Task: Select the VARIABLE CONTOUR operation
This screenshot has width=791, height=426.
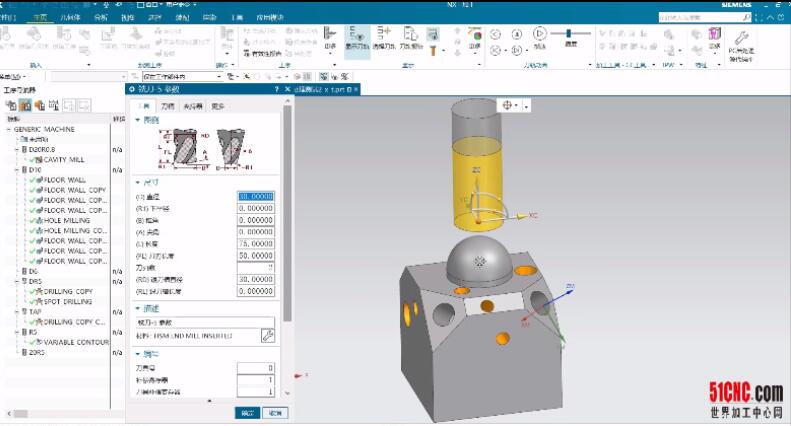Action: click(x=74, y=342)
